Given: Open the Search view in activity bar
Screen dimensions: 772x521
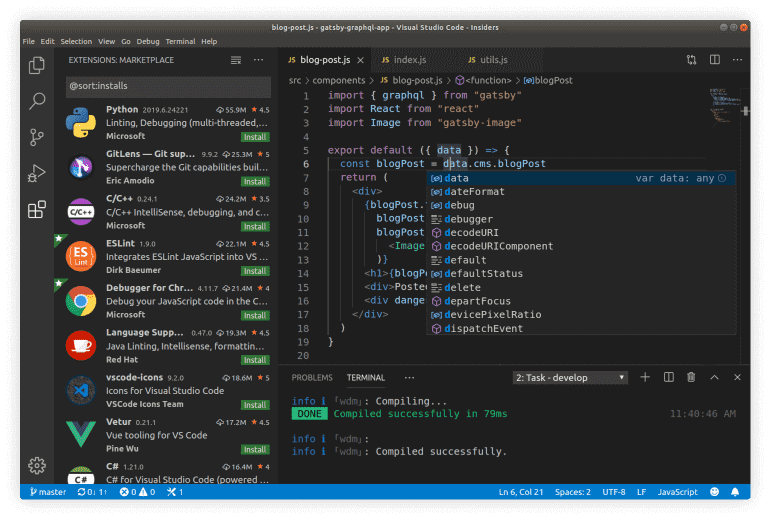Looking at the screenshot, I should click(x=37, y=101).
